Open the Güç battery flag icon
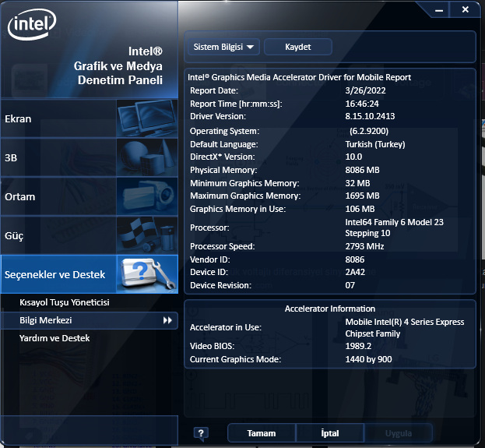Image resolution: width=485 pixels, height=448 pixels. [147, 235]
